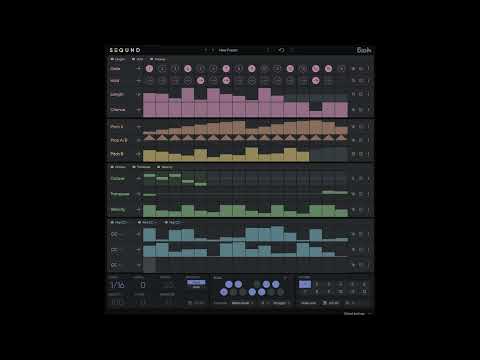The image size is (480, 360).
Task: Toggle the unlit upper-row scale key
Action: (257, 284)
